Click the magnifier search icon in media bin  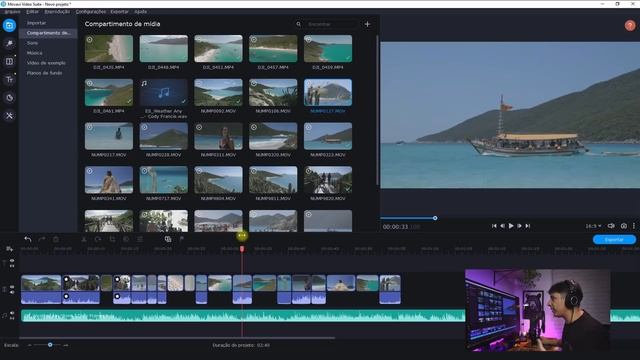(298, 24)
